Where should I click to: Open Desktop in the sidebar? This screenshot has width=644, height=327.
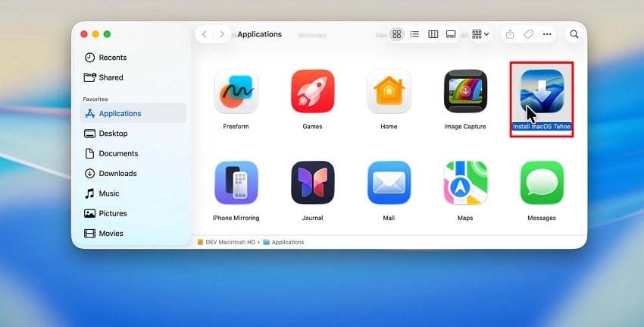pyautogui.click(x=133, y=134)
